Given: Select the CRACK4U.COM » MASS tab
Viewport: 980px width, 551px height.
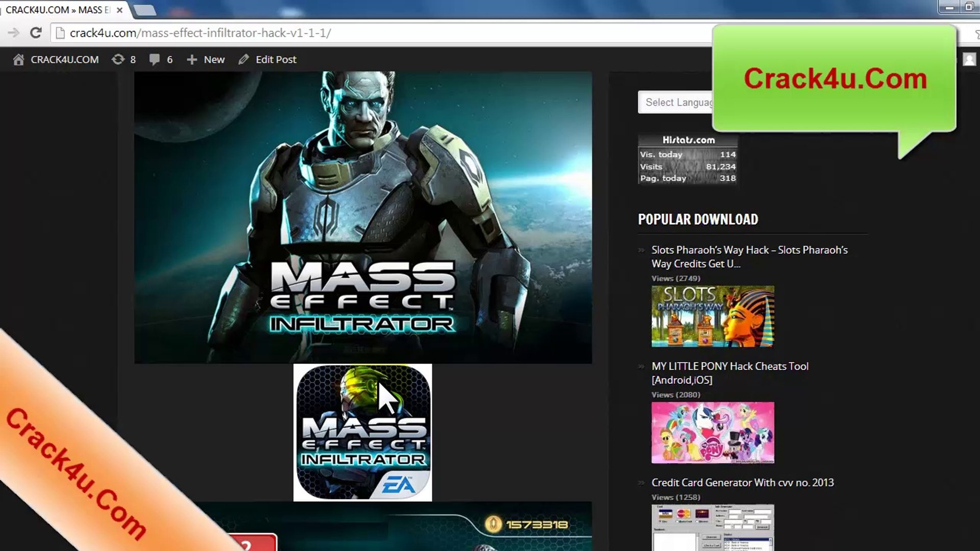Looking at the screenshot, I should tap(59, 10).
